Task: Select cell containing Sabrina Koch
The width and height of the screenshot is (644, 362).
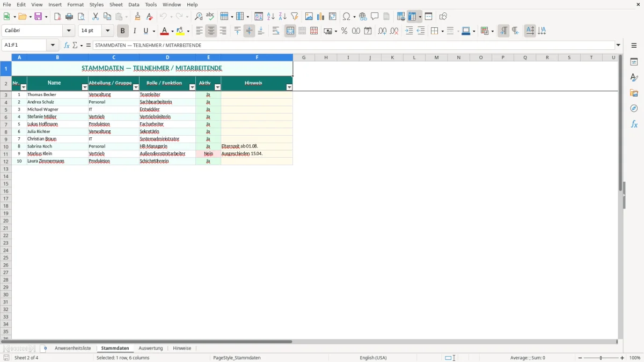Action: coord(57,146)
